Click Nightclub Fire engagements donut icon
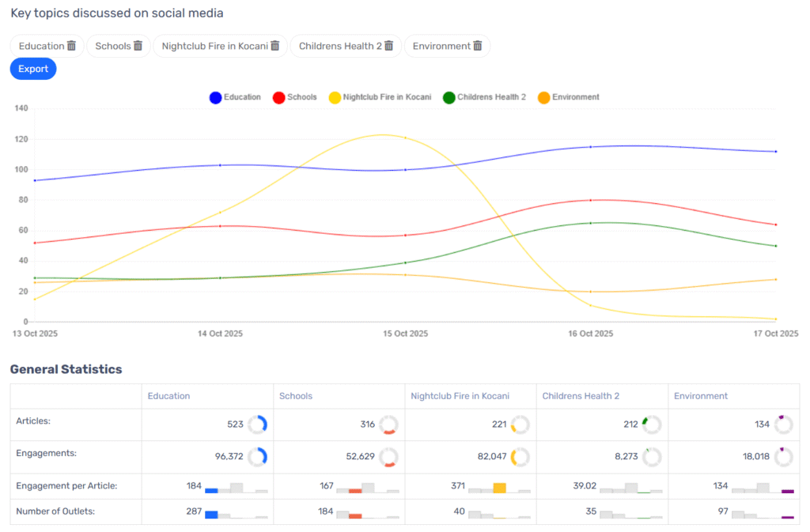The width and height of the screenshot is (810, 532). (520, 457)
